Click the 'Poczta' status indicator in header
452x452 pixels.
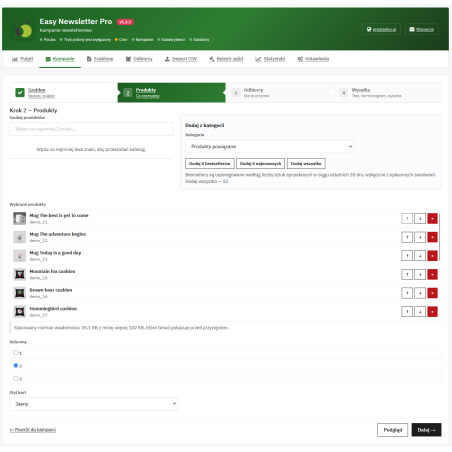click(48, 40)
